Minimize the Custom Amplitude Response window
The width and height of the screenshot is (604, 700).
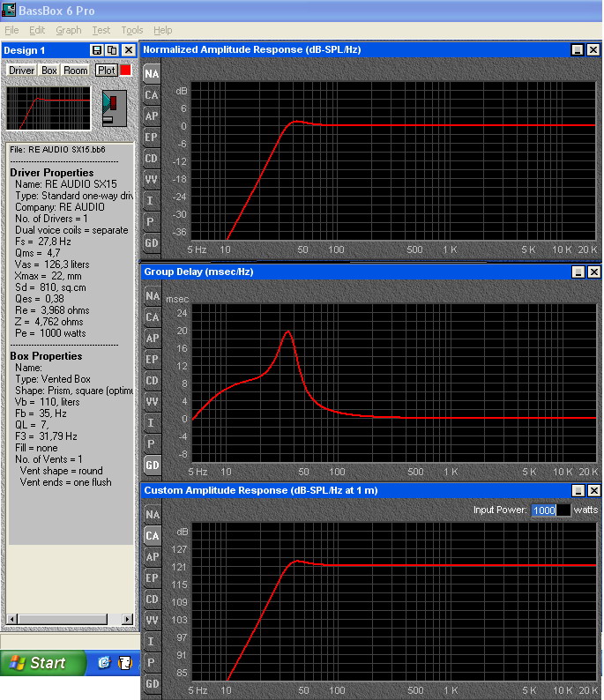tap(578, 491)
